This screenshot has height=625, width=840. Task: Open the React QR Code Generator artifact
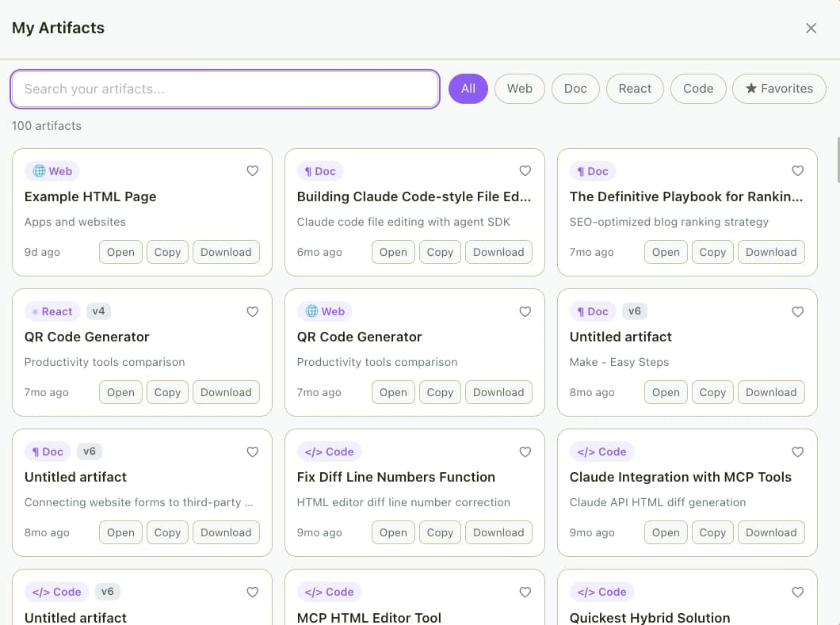tap(120, 393)
